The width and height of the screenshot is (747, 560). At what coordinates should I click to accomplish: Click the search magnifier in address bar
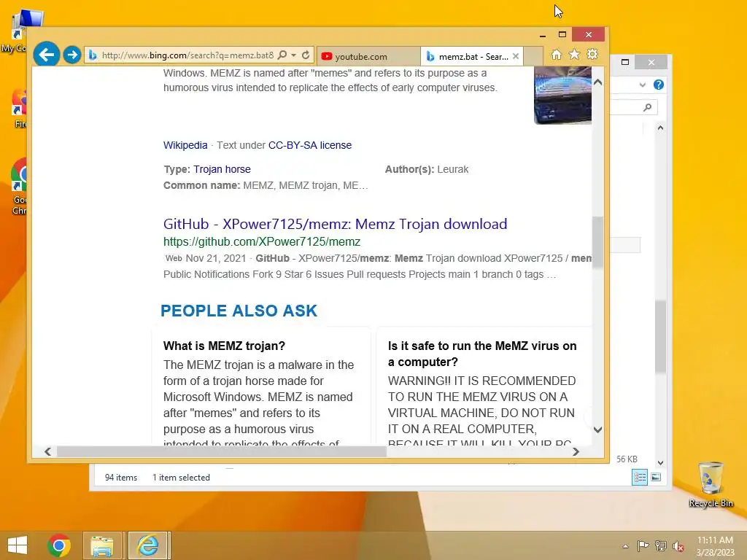click(x=282, y=55)
